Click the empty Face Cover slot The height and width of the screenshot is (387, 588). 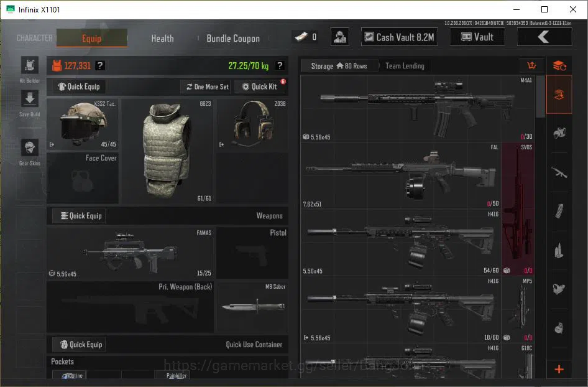[x=83, y=178]
